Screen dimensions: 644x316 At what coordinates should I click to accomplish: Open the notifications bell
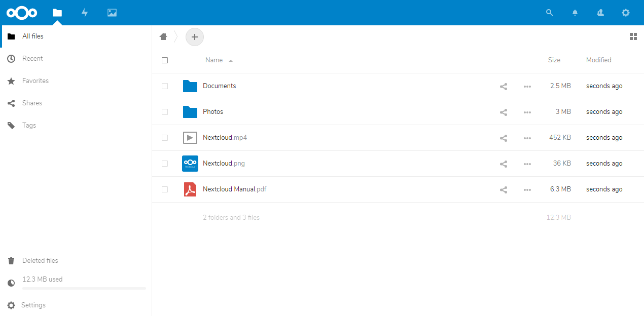click(575, 13)
